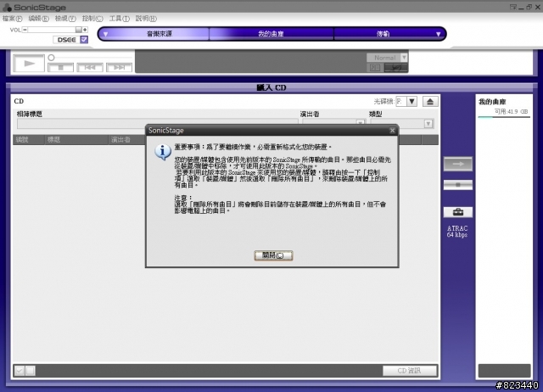This screenshot has height=392, width=543.
Task: Toggle the repeat button under Normal
Action: (375, 68)
